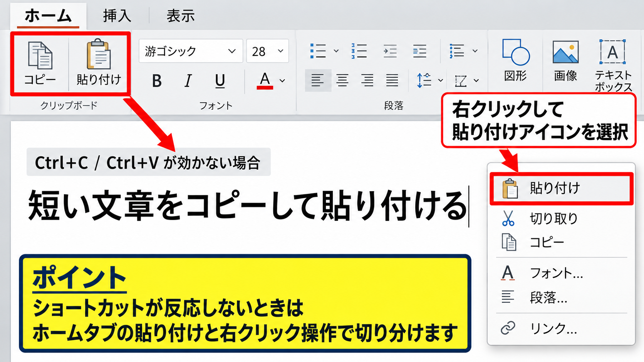Open the font color dropdown arrow
This screenshot has width=644, height=362.
[282, 81]
